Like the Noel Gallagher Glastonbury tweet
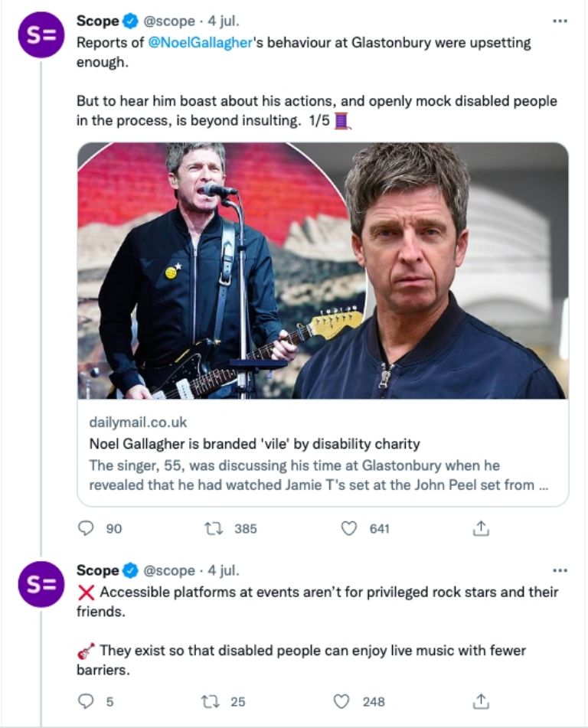This screenshot has height=728, width=588. tap(349, 528)
